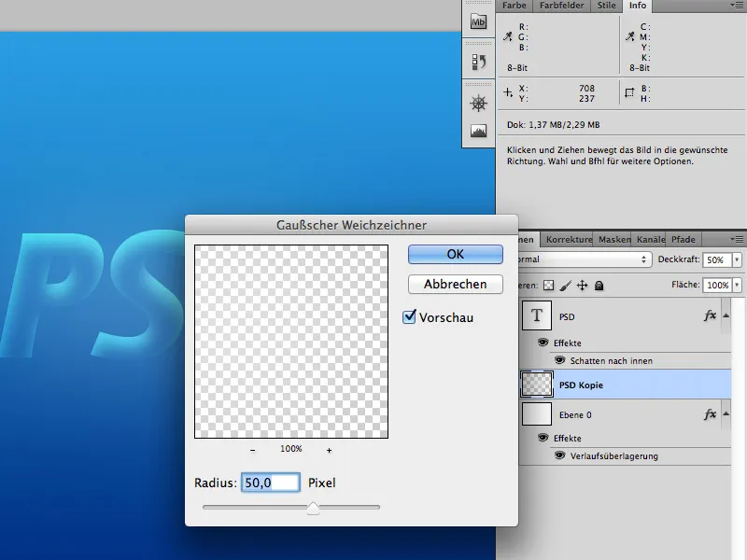Lock everything with the padlock icon
Viewport: 747px width, 560px height.
pyautogui.click(x=599, y=286)
